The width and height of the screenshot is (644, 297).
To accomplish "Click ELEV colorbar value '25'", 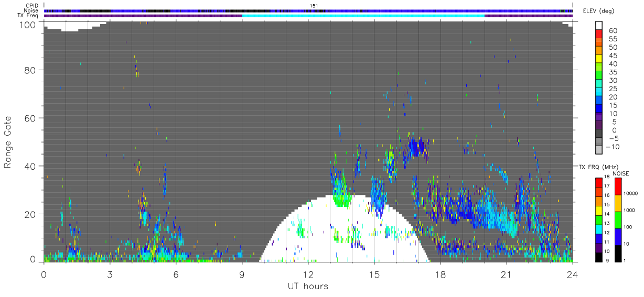I will click(x=612, y=89).
